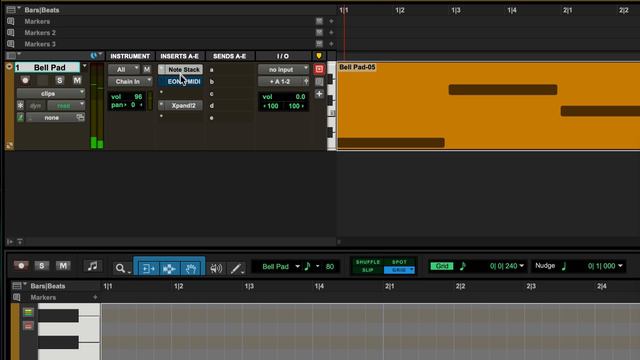Enable SHUFFLE edit mode
This screenshot has width=640, height=360.
368,262
